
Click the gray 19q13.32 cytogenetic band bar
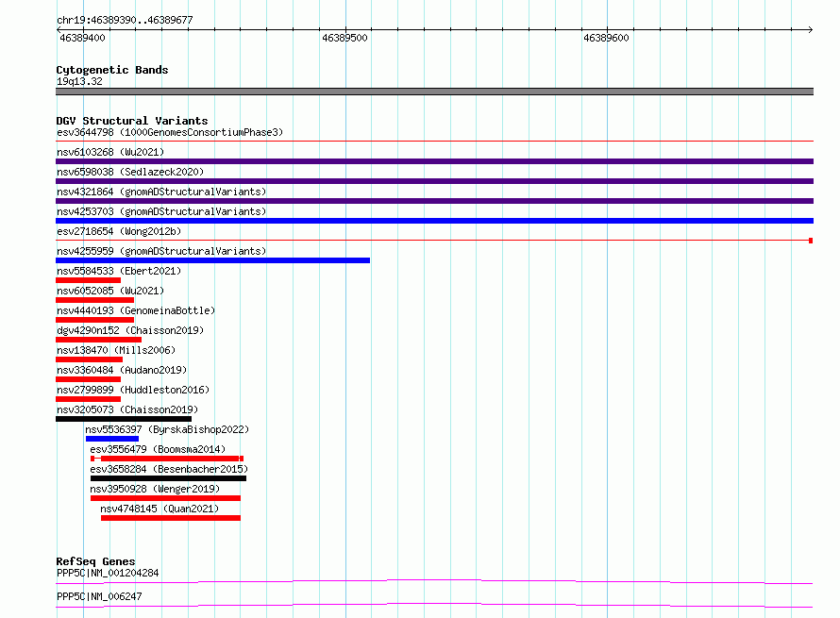[x=434, y=92]
